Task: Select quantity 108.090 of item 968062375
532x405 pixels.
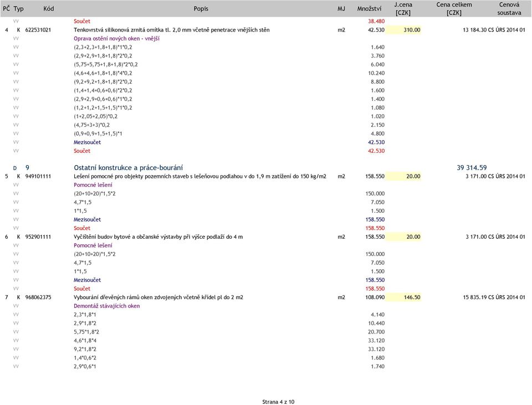Action: [375, 297]
